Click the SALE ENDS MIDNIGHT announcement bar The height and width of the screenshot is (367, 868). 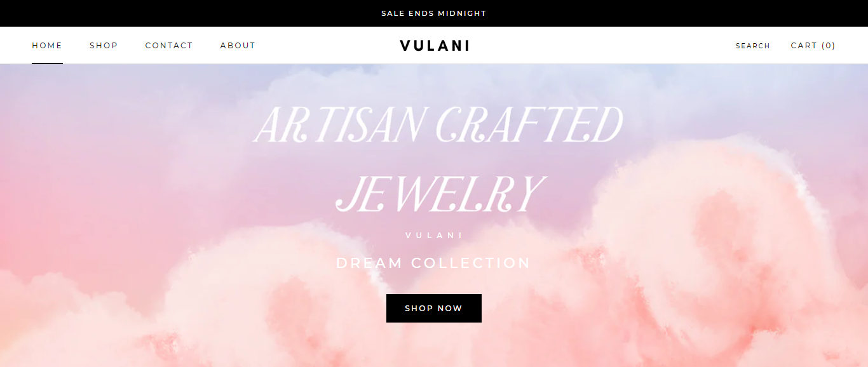pyautogui.click(x=434, y=13)
